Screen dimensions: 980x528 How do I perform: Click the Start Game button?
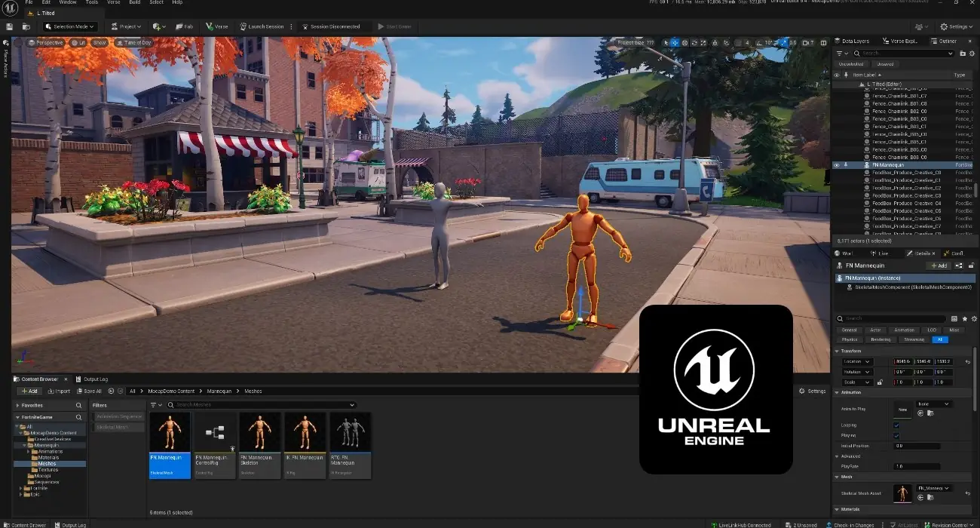point(394,26)
